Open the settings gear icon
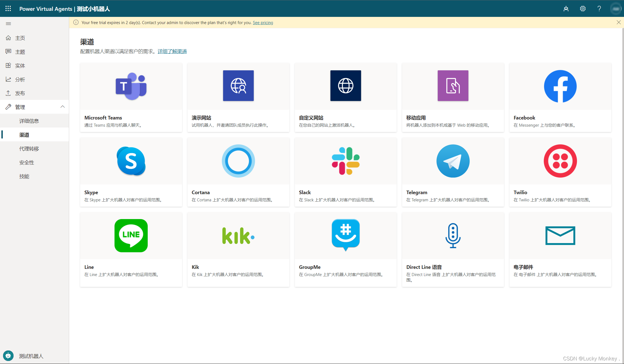 (x=583, y=9)
